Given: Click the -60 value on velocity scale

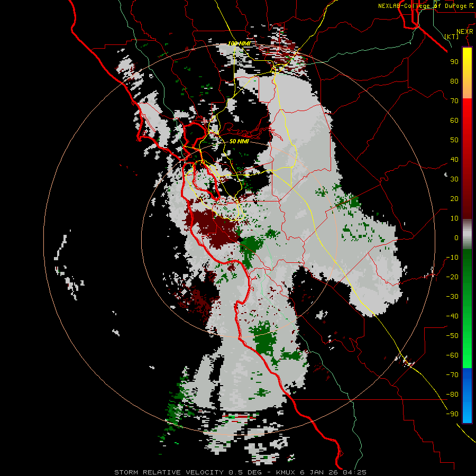Looking at the screenshot, I should [x=452, y=355].
